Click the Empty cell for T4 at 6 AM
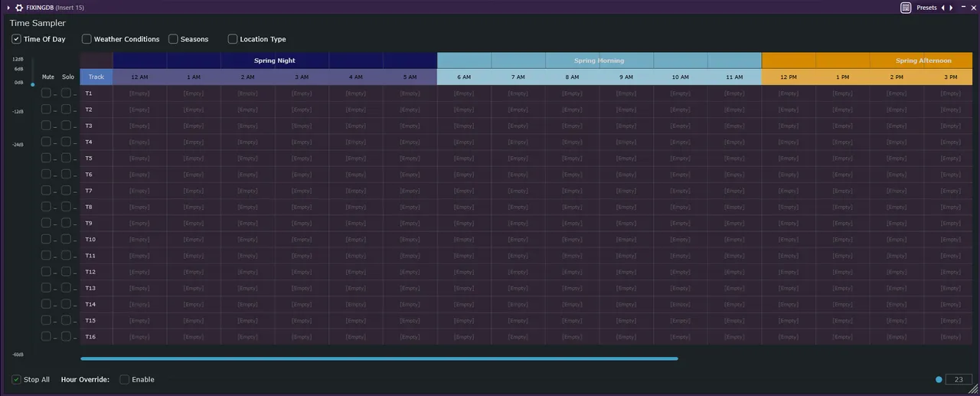Viewport: 980px width, 396px height. click(x=464, y=142)
